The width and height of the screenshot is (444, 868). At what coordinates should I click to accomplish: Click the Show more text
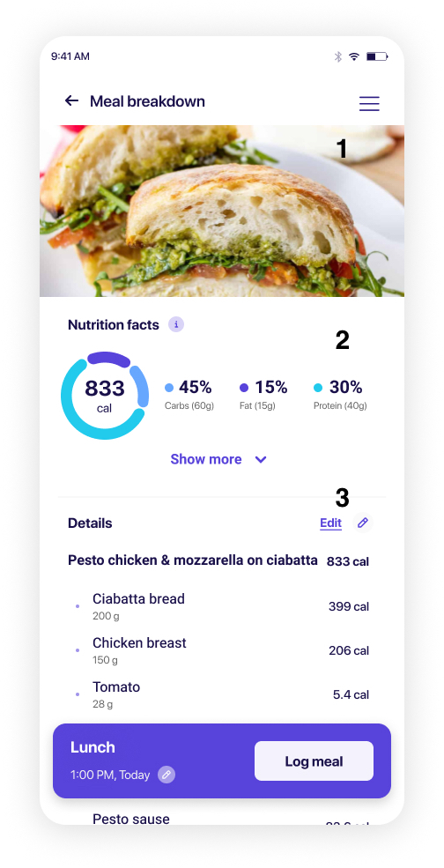pyautogui.click(x=206, y=459)
